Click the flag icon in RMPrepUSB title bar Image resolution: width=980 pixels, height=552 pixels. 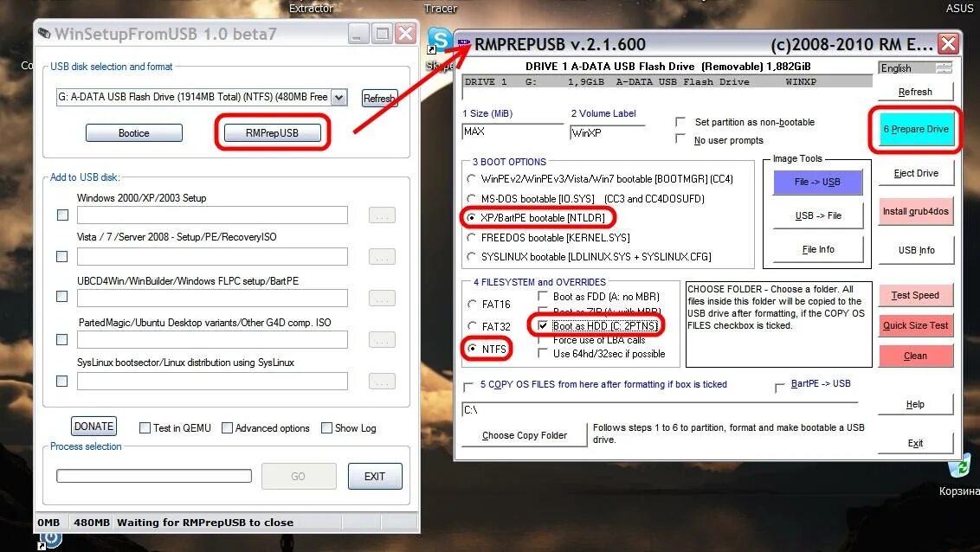464,42
